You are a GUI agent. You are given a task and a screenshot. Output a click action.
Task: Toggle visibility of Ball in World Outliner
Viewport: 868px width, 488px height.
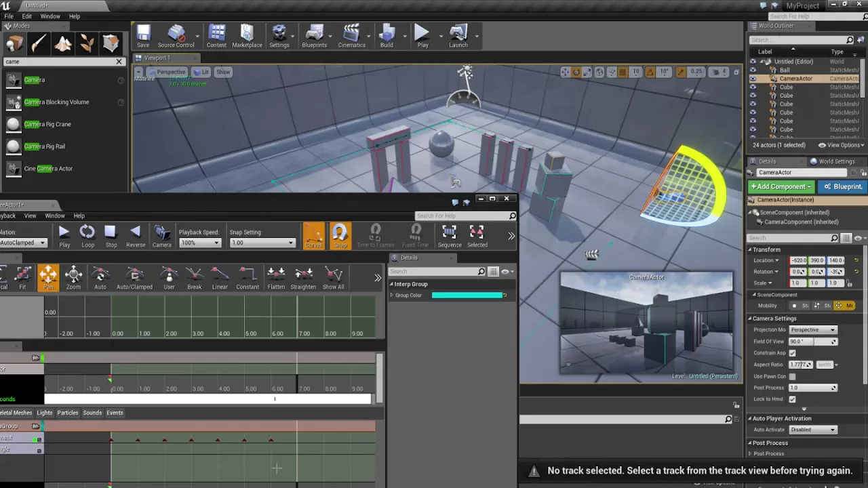(x=753, y=70)
